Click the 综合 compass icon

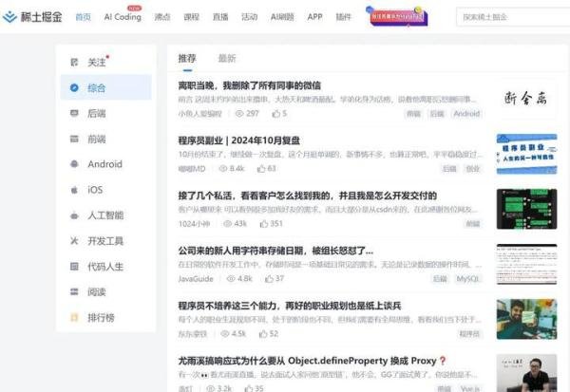(x=74, y=87)
